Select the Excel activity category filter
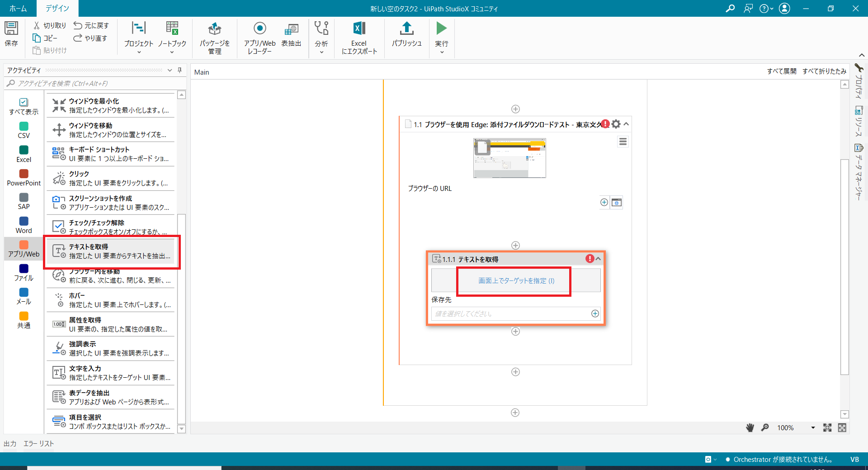 point(24,154)
